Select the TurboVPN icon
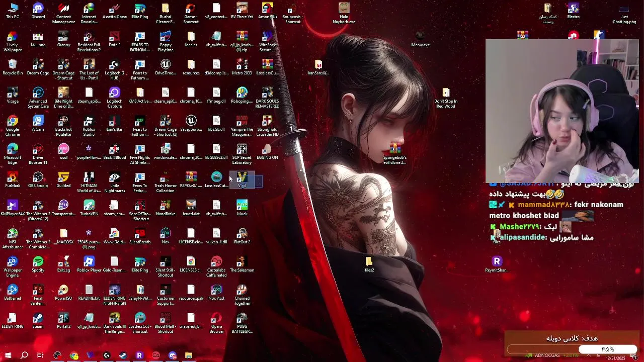 coord(89,208)
